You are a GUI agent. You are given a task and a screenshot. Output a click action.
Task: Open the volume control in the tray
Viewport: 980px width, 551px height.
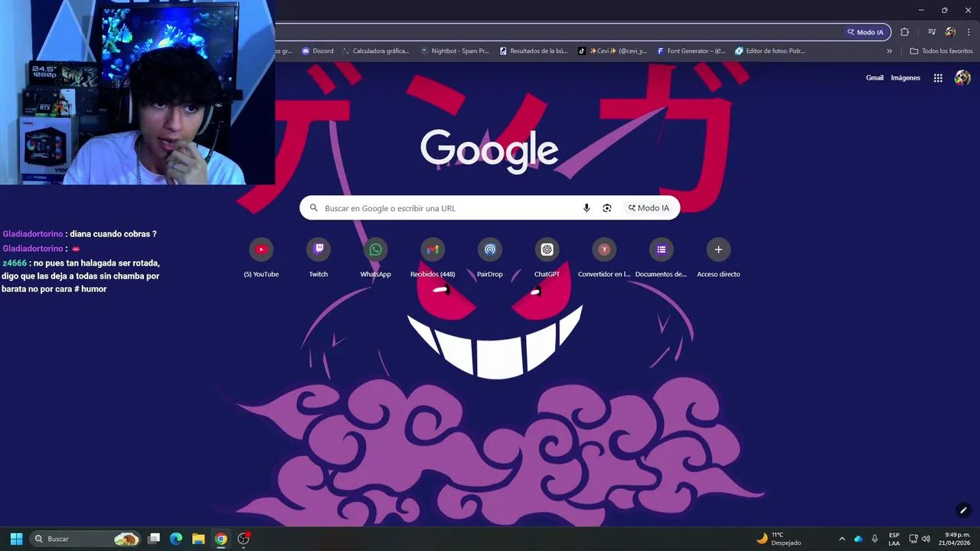tap(926, 539)
